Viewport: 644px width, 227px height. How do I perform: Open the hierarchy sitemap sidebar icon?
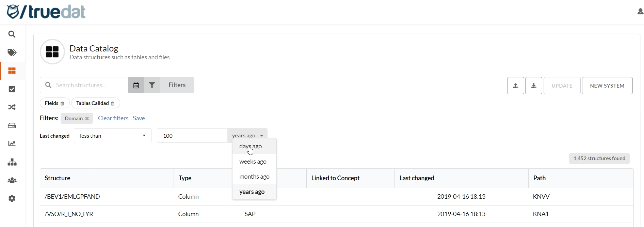pyautogui.click(x=12, y=162)
